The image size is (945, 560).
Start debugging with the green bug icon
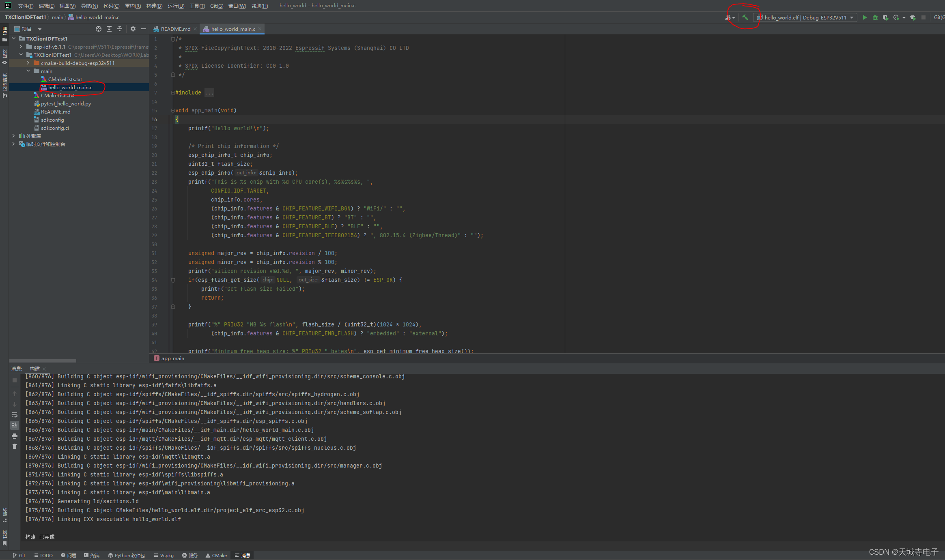[x=875, y=17]
